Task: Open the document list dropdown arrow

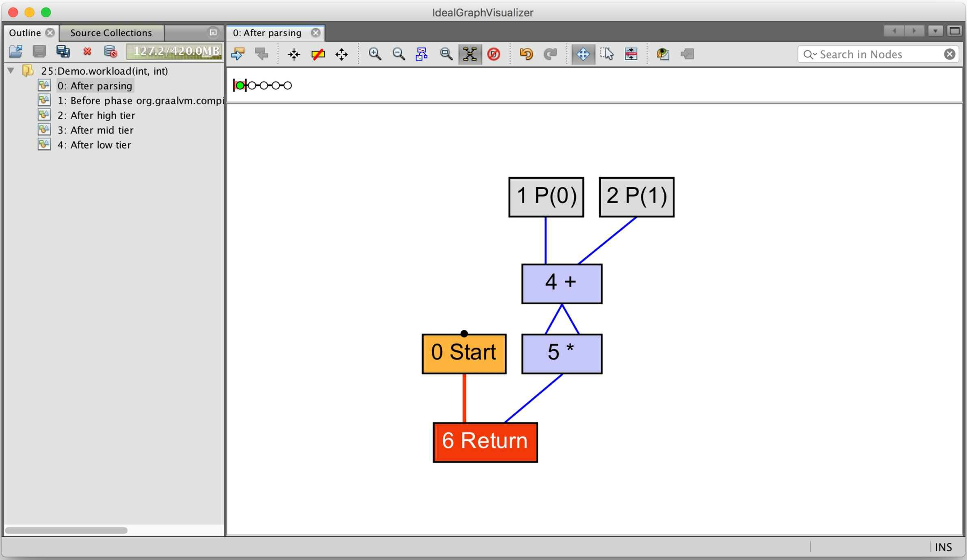Action: tap(935, 31)
